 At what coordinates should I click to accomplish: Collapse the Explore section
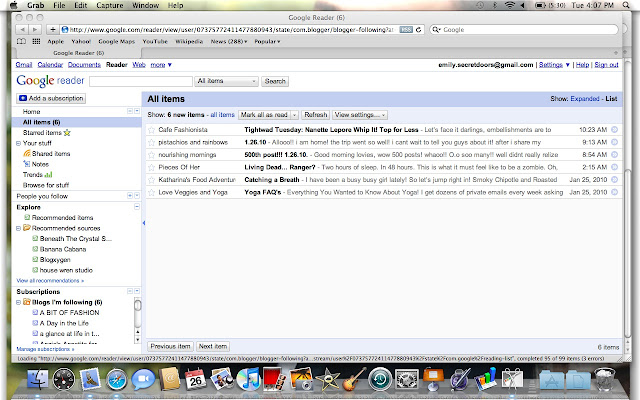click(137, 207)
